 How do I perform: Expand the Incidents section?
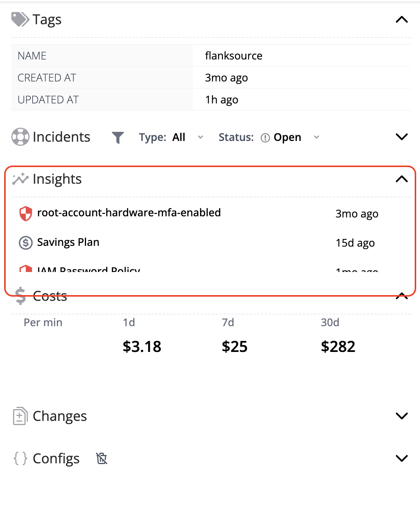point(401,137)
